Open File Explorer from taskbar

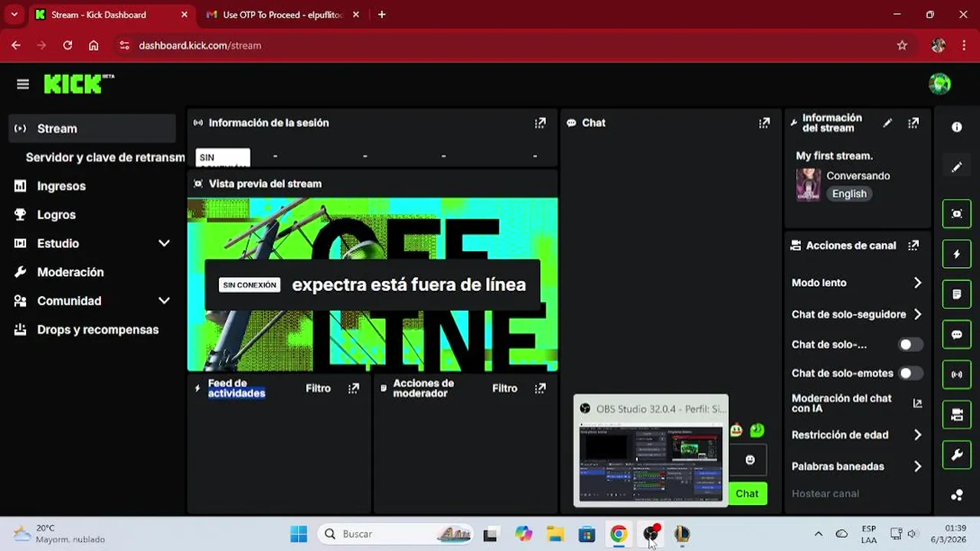554,534
